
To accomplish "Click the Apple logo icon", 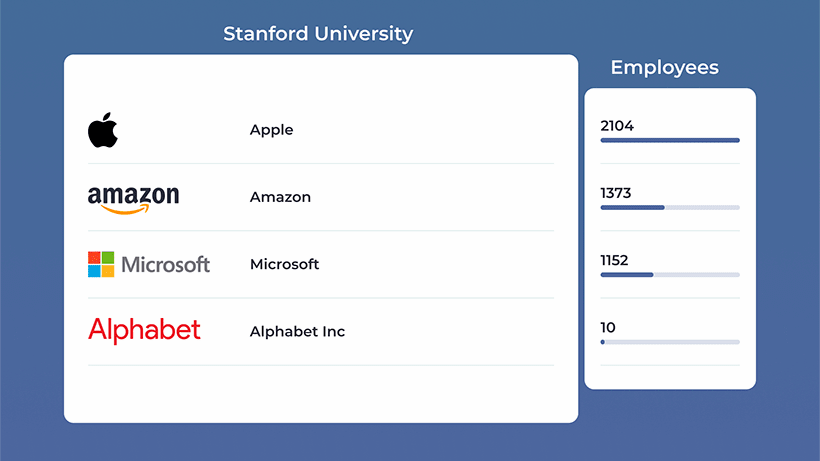I will tap(103, 130).
